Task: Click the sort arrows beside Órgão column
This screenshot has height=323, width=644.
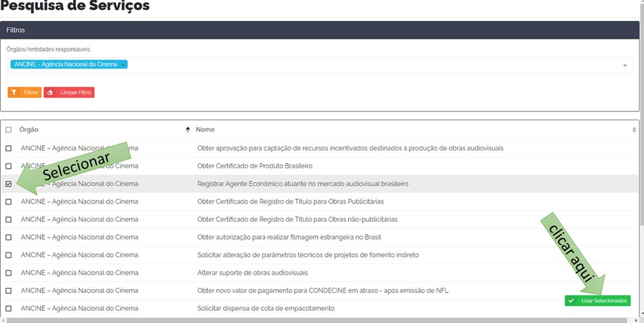Action: [188, 130]
